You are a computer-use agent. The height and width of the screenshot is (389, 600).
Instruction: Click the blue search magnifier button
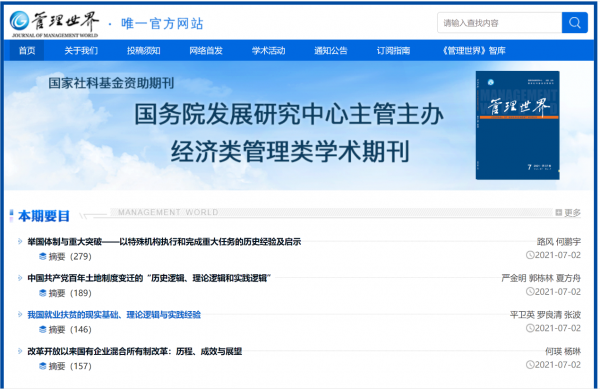pos(574,23)
